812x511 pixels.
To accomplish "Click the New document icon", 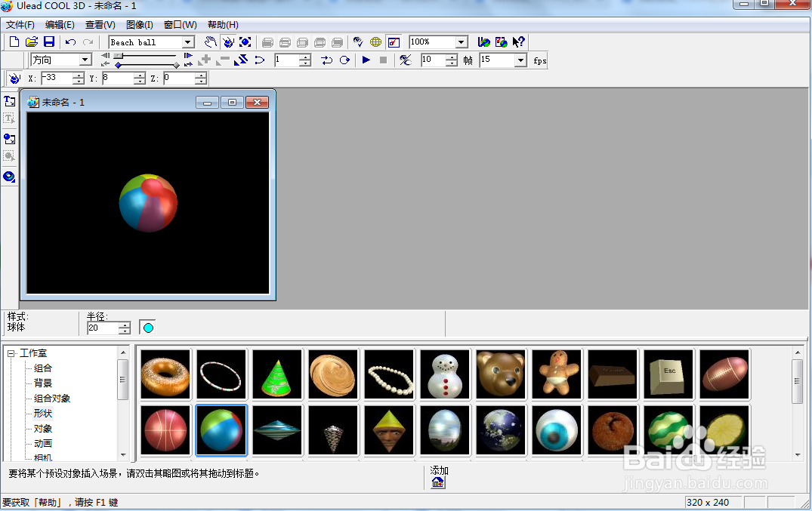I will click(x=14, y=42).
